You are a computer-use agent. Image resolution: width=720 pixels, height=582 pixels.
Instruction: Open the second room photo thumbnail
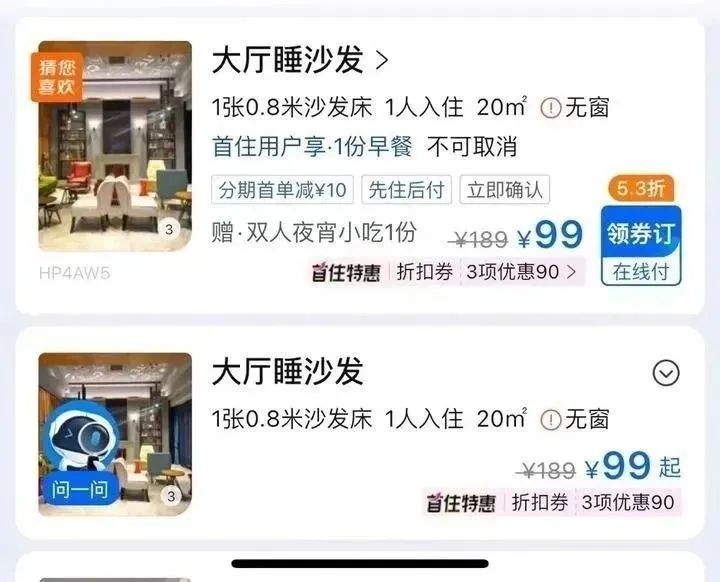(x=115, y=435)
